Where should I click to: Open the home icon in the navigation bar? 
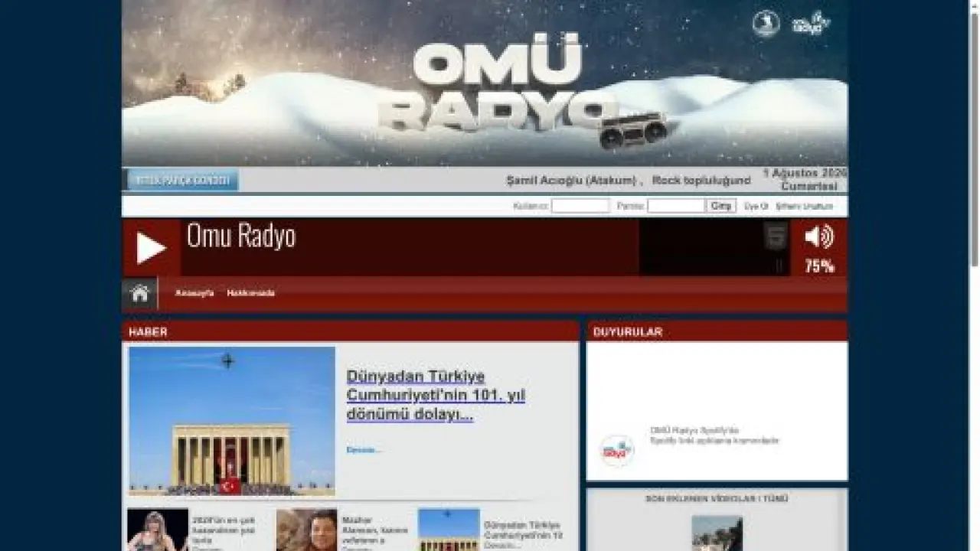140,293
